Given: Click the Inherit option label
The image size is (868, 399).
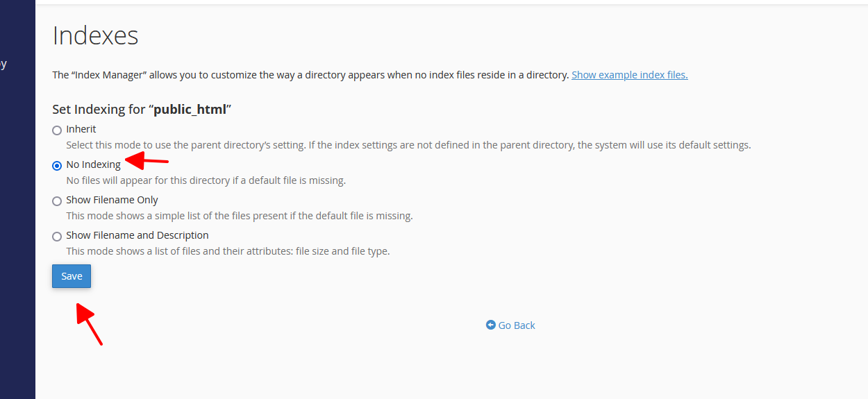Looking at the screenshot, I should click(81, 129).
